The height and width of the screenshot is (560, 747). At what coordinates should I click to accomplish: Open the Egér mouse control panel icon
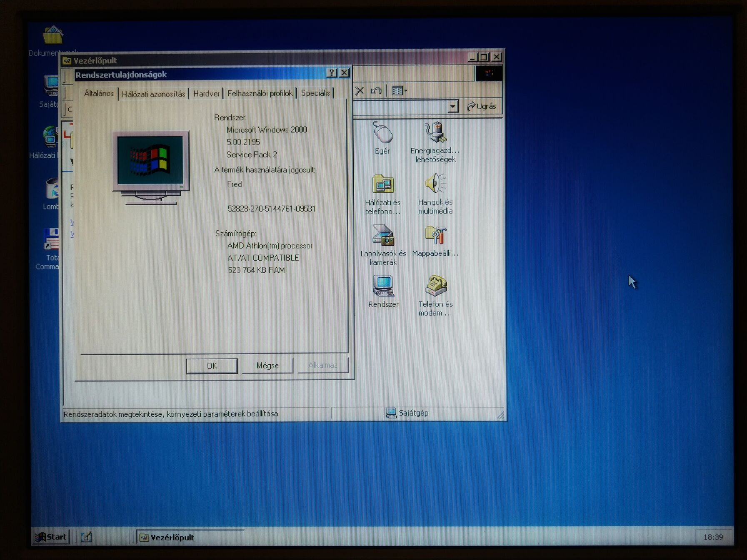click(x=382, y=138)
